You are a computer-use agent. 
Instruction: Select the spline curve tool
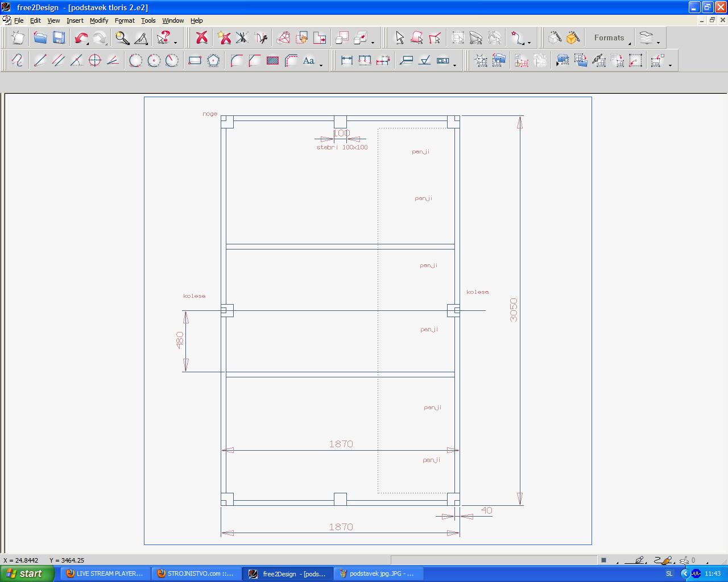(18, 60)
